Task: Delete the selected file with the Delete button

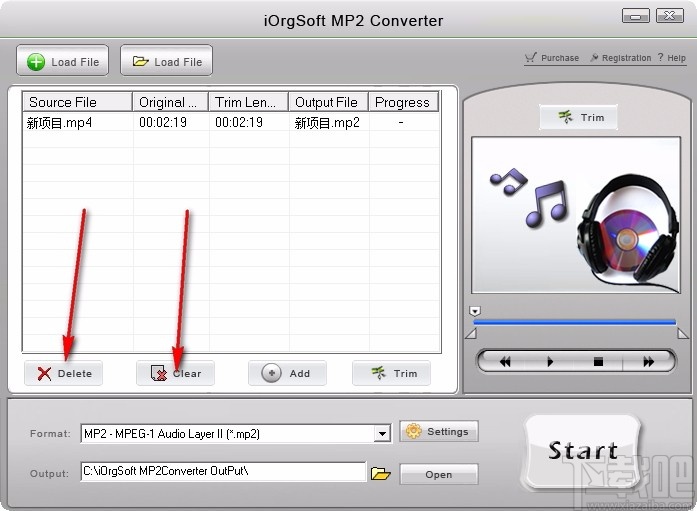Action: 63,373
